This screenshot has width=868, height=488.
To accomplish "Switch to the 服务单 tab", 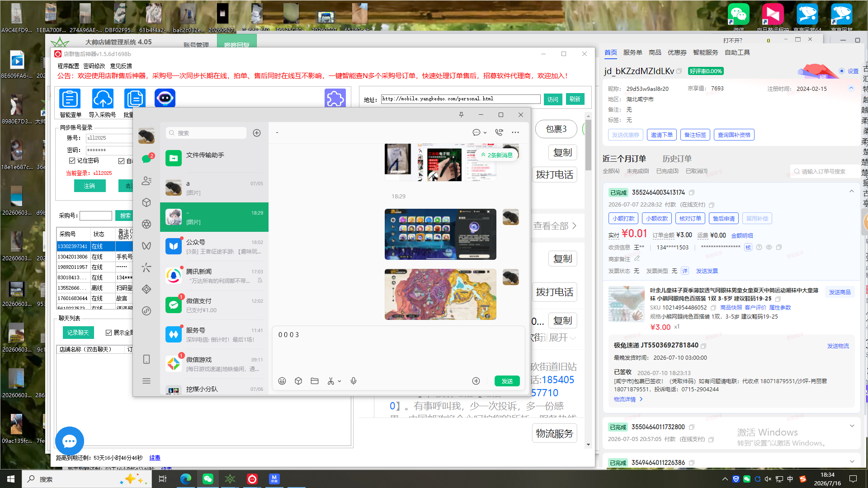I will pyautogui.click(x=632, y=52).
